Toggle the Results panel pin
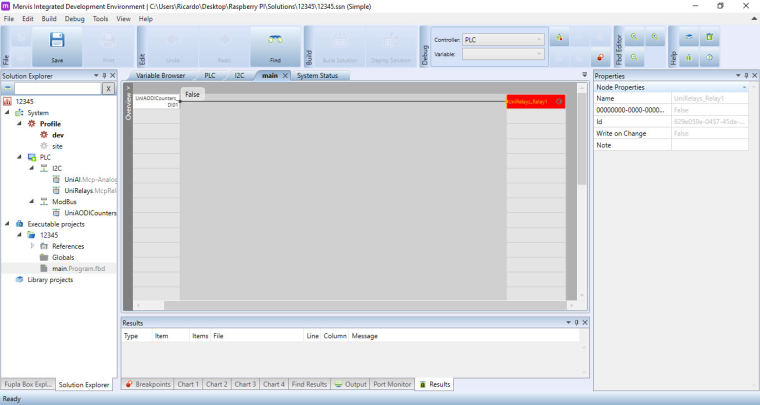Image resolution: width=760 pixels, height=405 pixels. click(578, 323)
